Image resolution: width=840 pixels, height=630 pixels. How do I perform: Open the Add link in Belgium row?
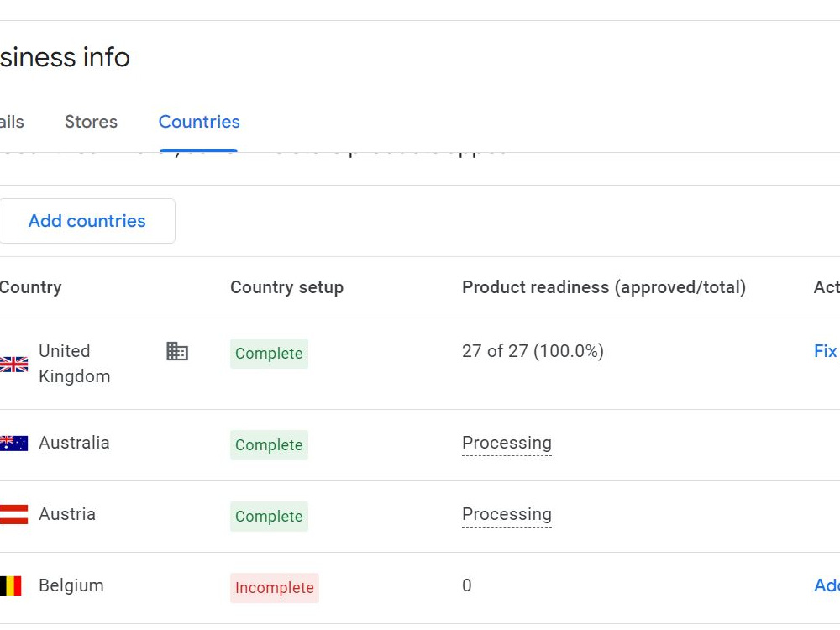(827, 585)
